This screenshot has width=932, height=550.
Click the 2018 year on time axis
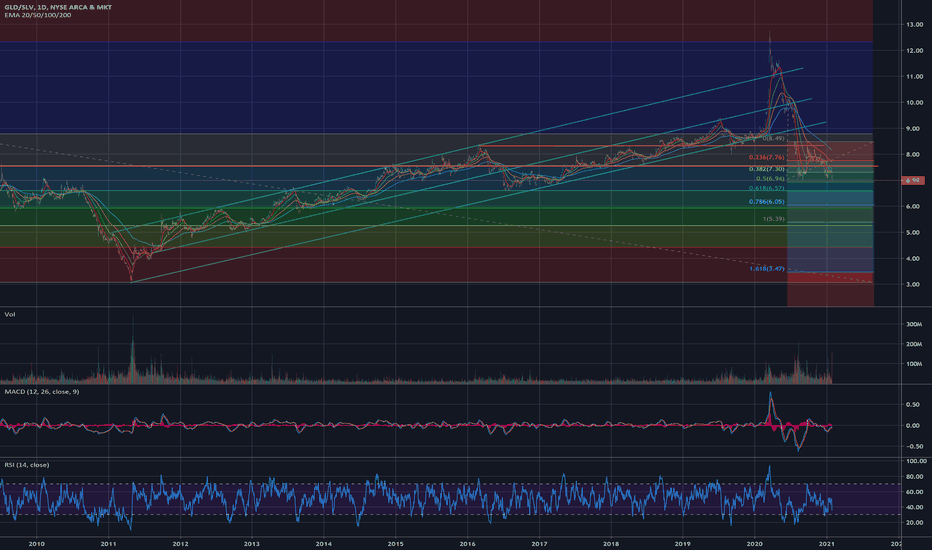point(611,543)
